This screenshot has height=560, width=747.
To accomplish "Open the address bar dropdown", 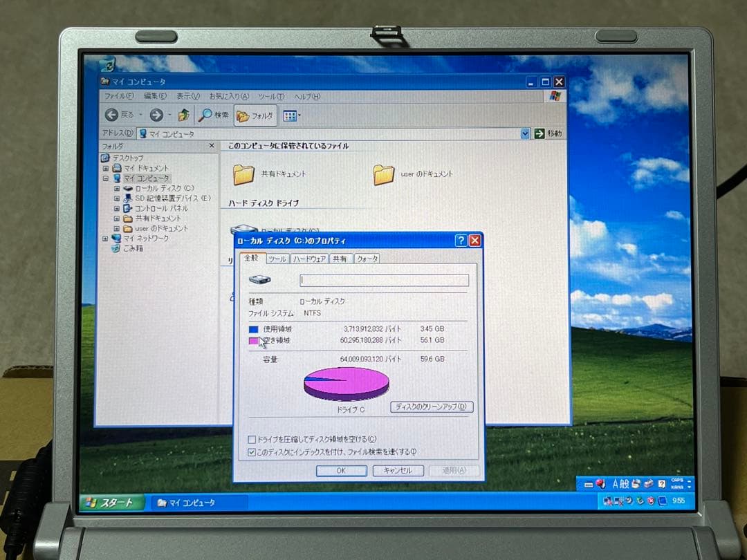I will point(525,133).
